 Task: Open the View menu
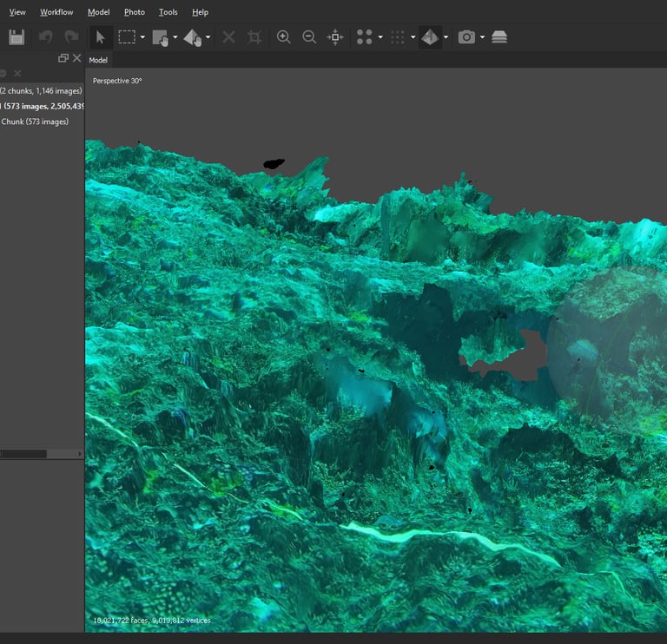pos(17,12)
